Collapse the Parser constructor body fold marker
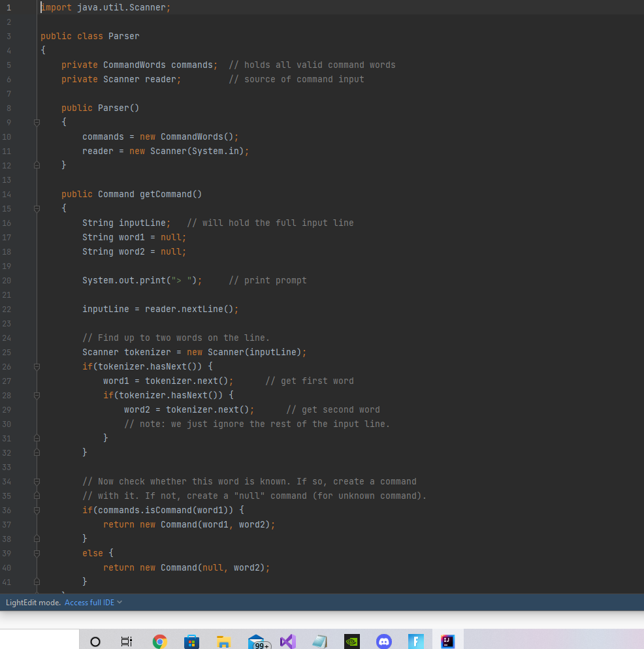The height and width of the screenshot is (649, 644). (x=37, y=122)
